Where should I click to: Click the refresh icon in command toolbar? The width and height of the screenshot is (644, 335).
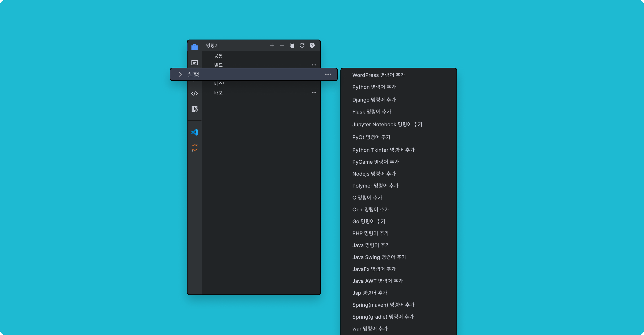coord(302,45)
